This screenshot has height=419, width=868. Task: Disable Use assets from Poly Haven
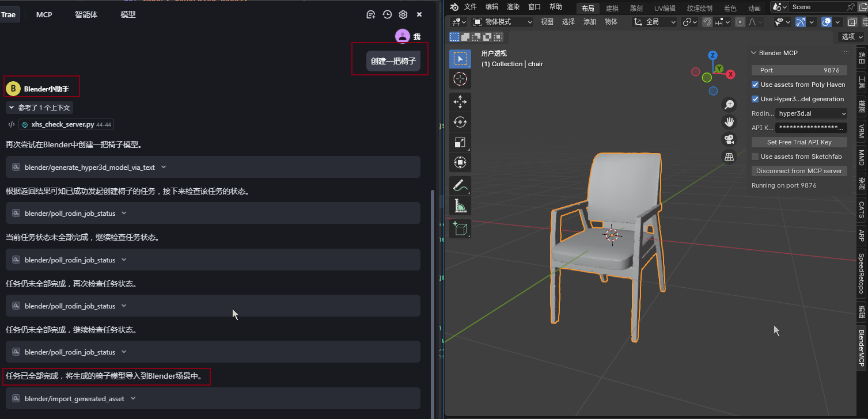click(x=755, y=85)
